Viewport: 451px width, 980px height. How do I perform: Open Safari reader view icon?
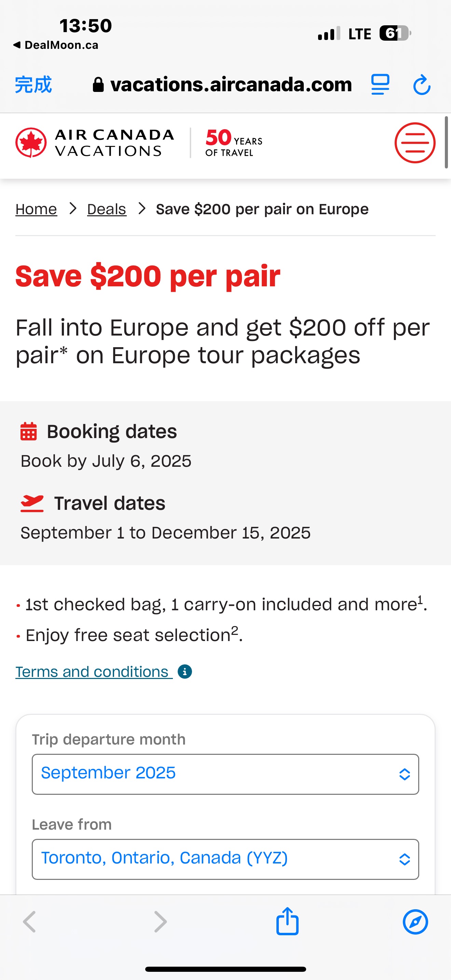[x=380, y=84]
